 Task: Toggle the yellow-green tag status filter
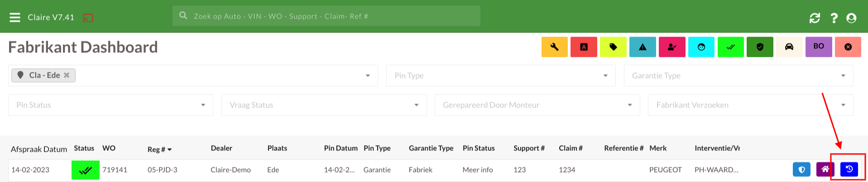(613, 47)
